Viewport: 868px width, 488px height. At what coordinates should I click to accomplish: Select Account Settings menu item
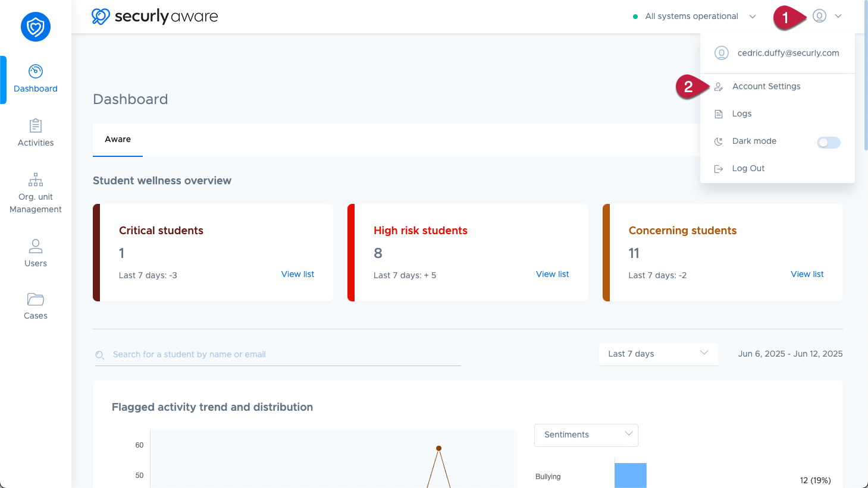point(778,86)
